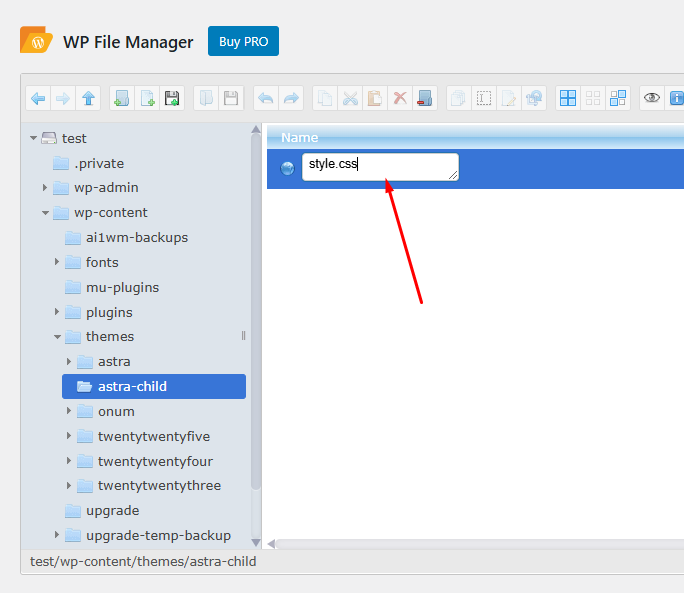Select the .private folder in the tree

pos(99,164)
